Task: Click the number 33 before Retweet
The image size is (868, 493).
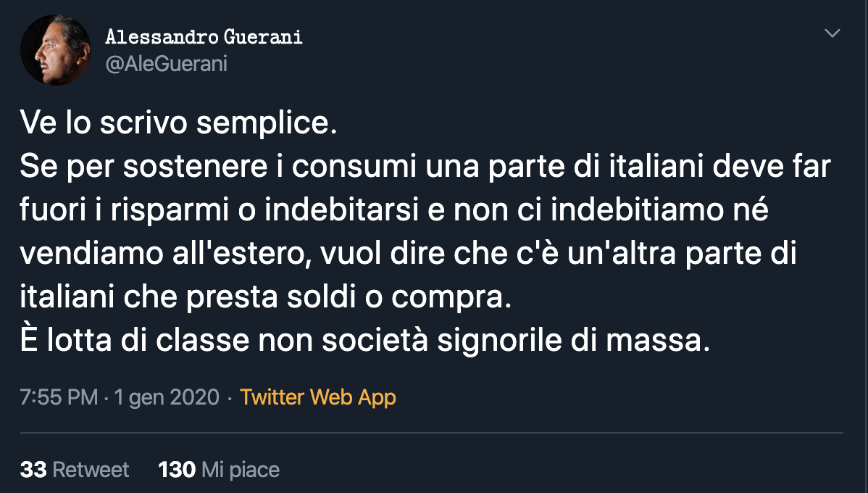Action: (33, 469)
